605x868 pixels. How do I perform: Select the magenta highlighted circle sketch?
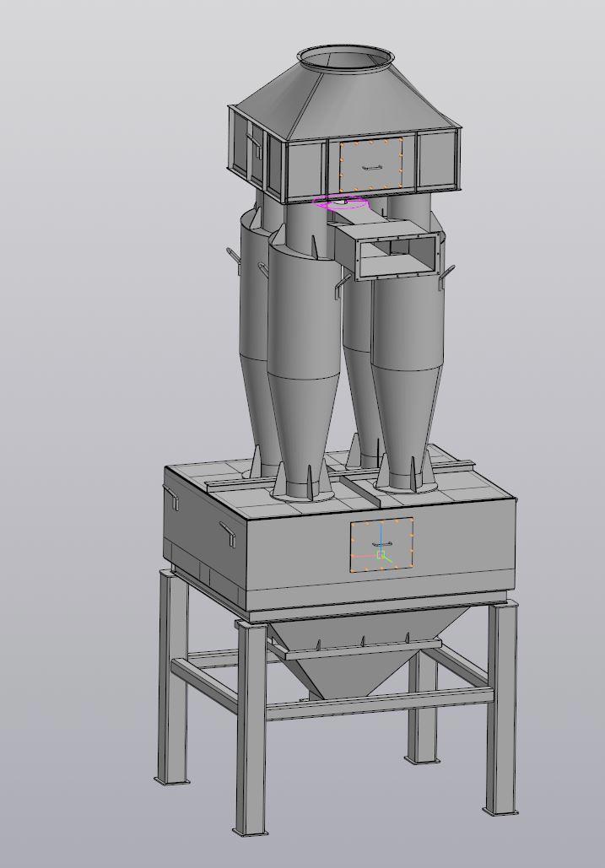pyautogui.click(x=341, y=203)
